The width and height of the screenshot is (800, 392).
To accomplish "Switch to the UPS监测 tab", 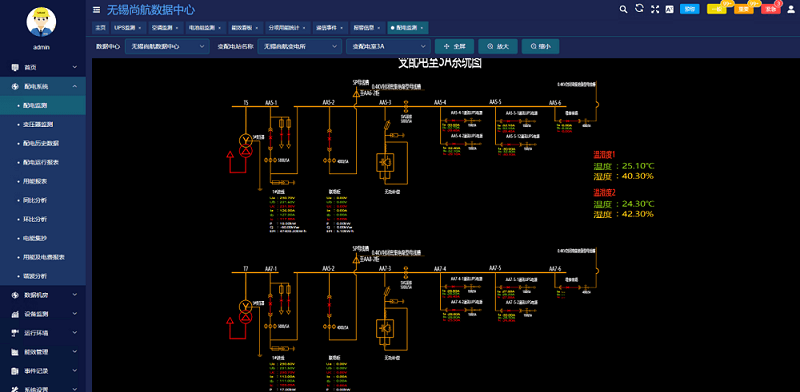I will coord(128,28).
